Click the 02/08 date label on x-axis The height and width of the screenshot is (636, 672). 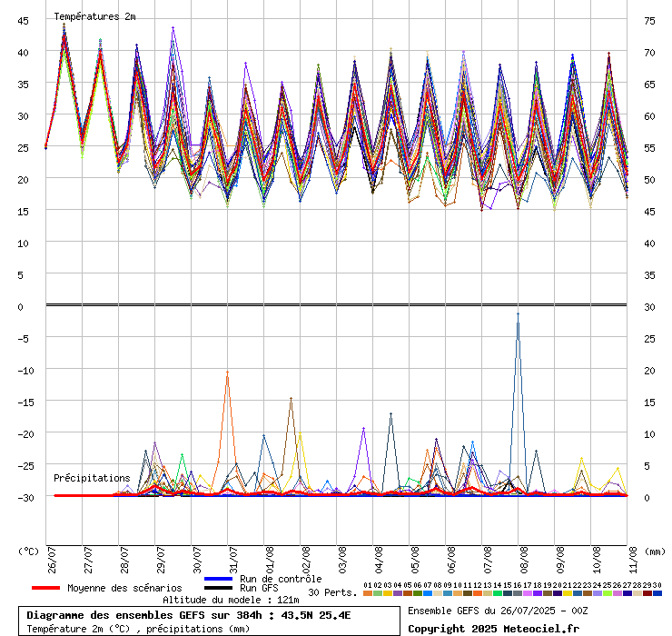pos(306,560)
